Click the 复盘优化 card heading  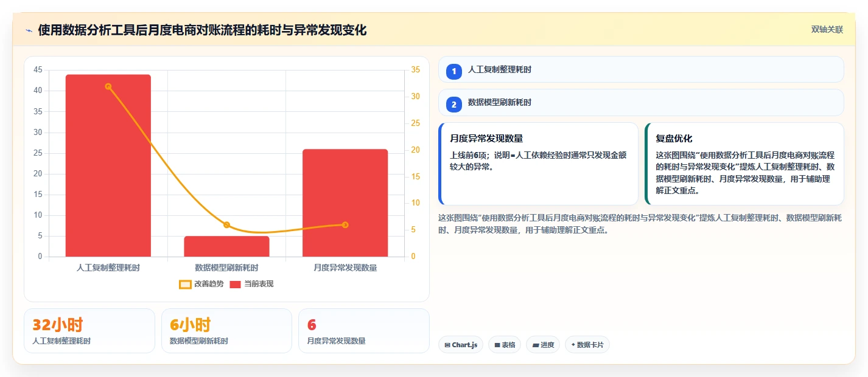[x=674, y=139]
